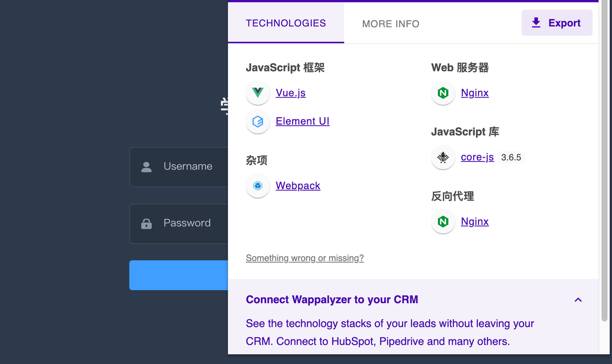Viewport: 612px width, 364px height.
Task: Focus the Password input field
Action: 179,224
